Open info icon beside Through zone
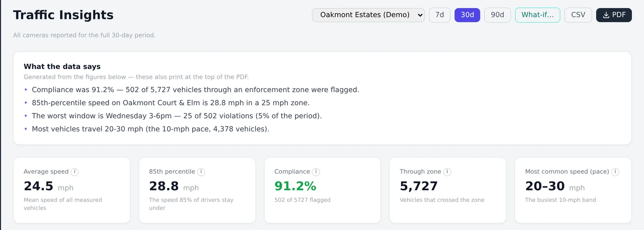 point(447,172)
